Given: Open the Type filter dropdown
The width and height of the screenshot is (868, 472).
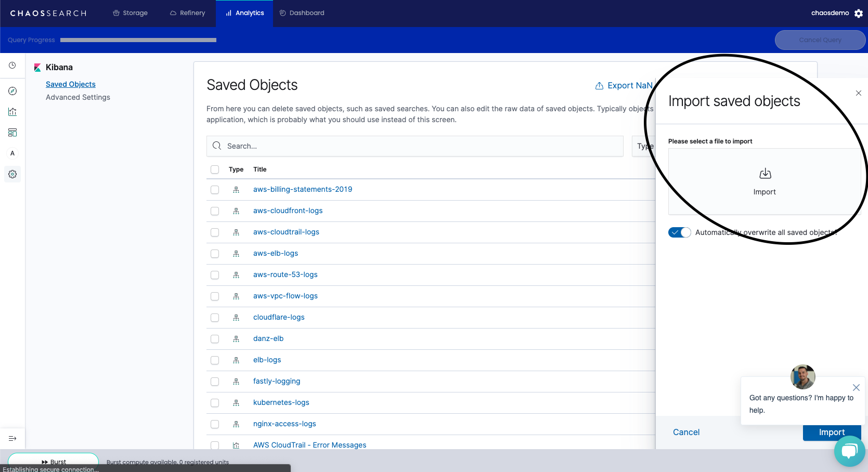Looking at the screenshot, I should tap(644, 146).
